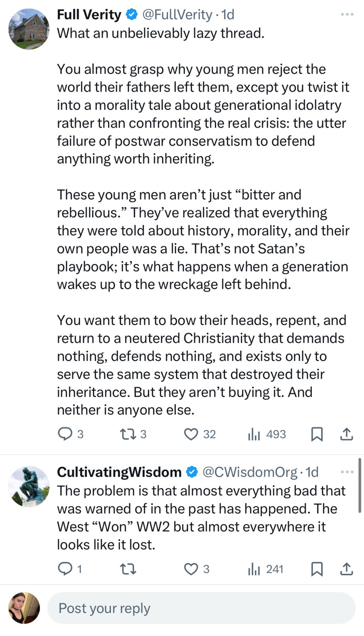The width and height of the screenshot is (364, 636).
Task: Open Full Verity's house profile picture
Action: point(29,29)
